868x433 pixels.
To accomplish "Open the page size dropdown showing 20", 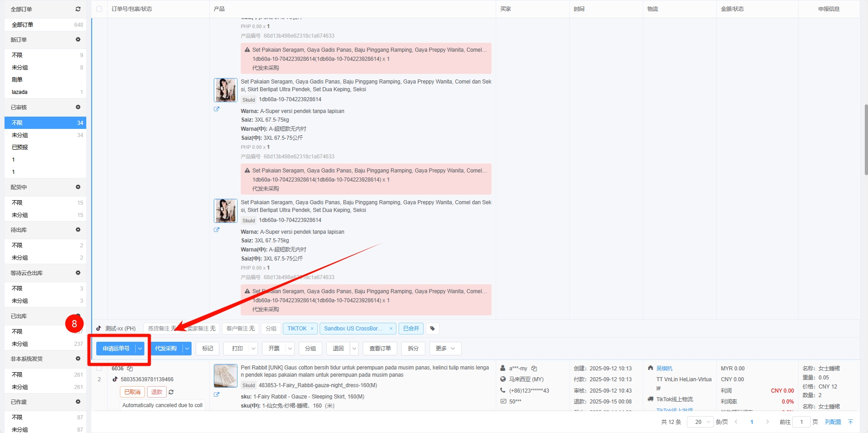I will pyautogui.click(x=700, y=422).
